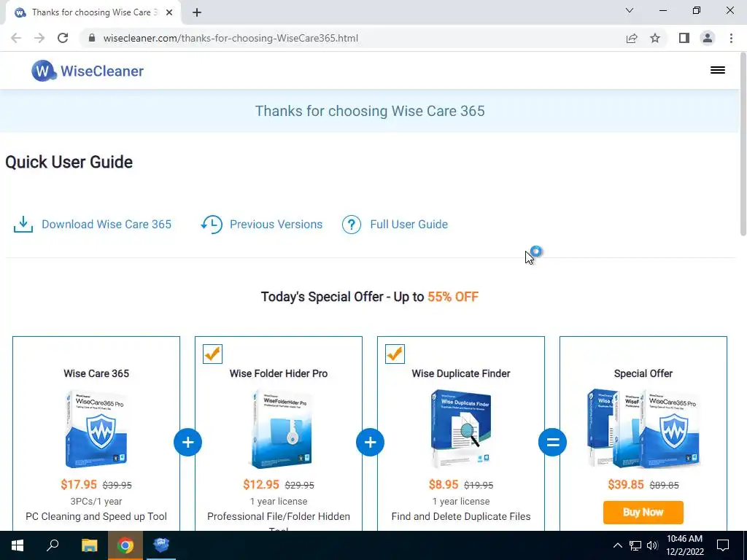Close the Wise Care tab
The image size is (747, 560).
[169, 12]
